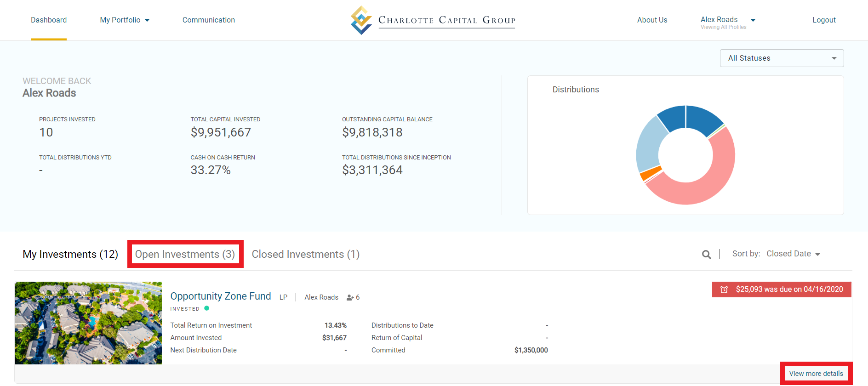Click Total Distributions Since Inception $3,311,364
The width and height of the screenshot is (868, 386).
(372, 170)
